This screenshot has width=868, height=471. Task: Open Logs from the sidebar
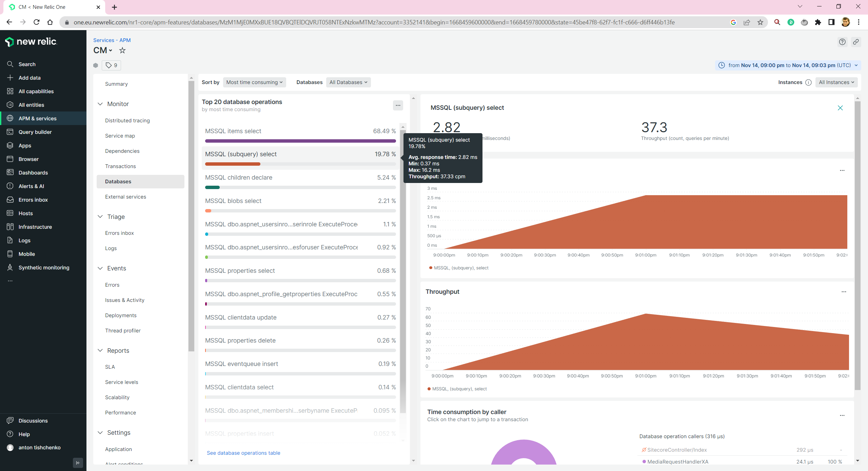tap(24, 240)
